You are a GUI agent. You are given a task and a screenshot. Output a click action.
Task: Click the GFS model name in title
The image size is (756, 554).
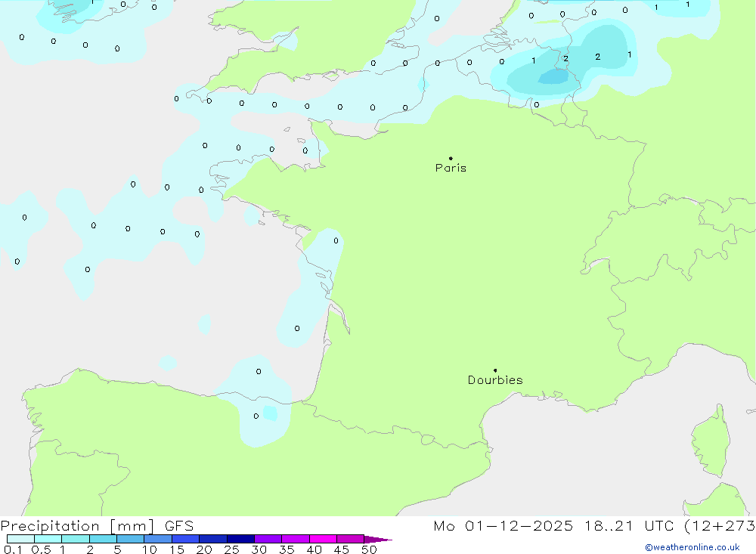coord(179,526)
